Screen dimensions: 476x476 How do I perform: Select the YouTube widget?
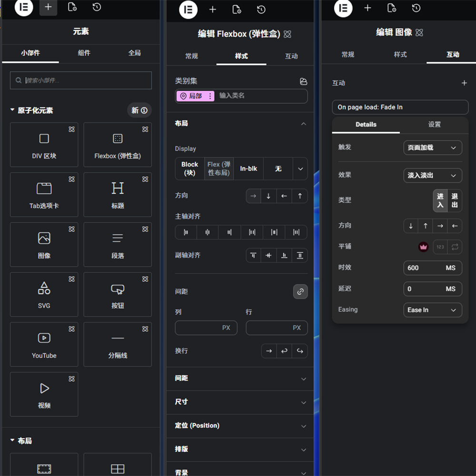[x=44, y=344]
